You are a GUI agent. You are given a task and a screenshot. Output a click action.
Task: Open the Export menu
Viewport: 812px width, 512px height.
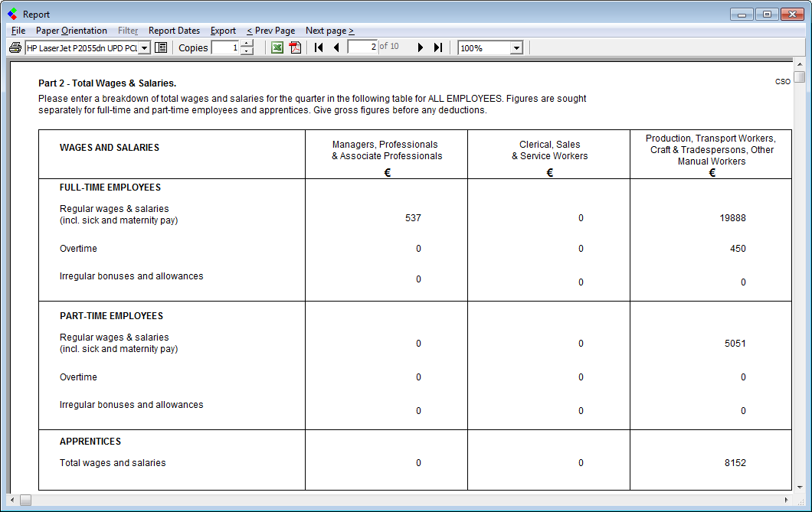(x=223, y=31)
